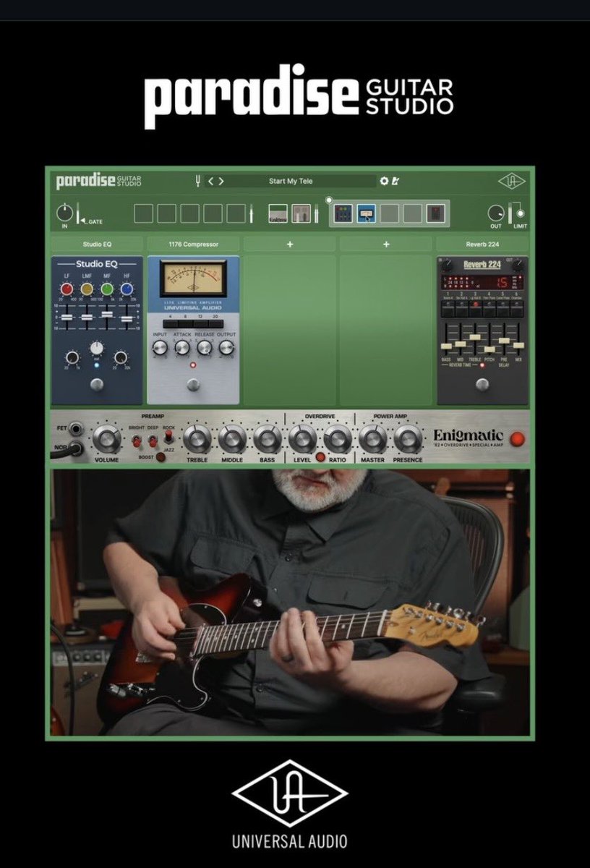Click the 1176 ATTACK knob

pos(182,349)
